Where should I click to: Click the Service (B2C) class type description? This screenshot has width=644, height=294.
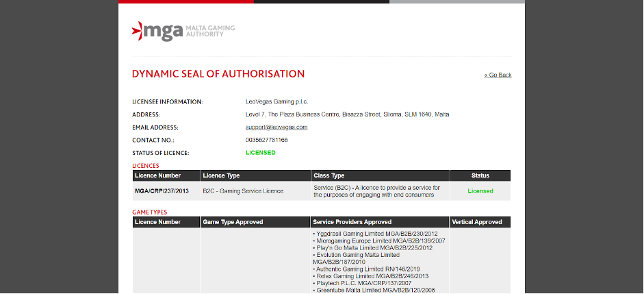(x=376, y=191)
